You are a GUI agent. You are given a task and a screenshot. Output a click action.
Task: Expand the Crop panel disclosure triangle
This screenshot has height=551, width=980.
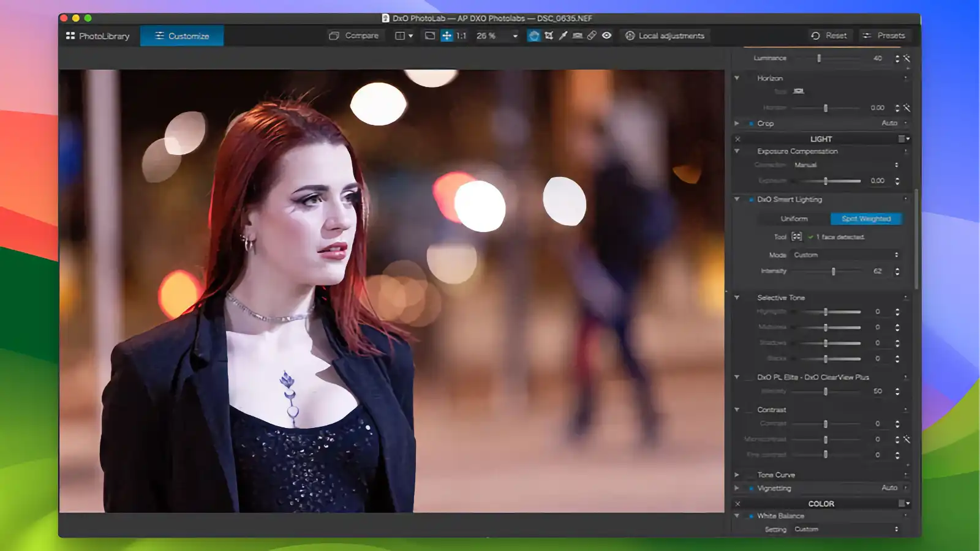[737, 123]
